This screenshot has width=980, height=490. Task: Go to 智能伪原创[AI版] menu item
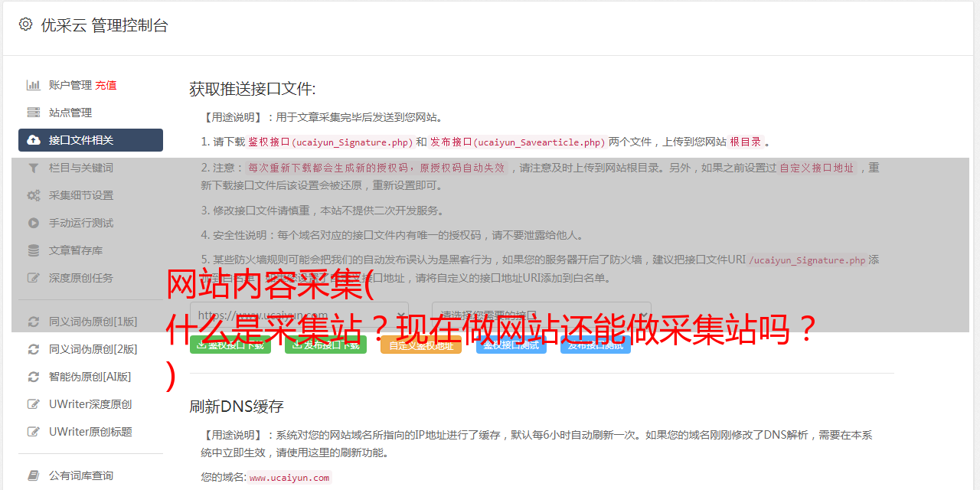point(90,377)
